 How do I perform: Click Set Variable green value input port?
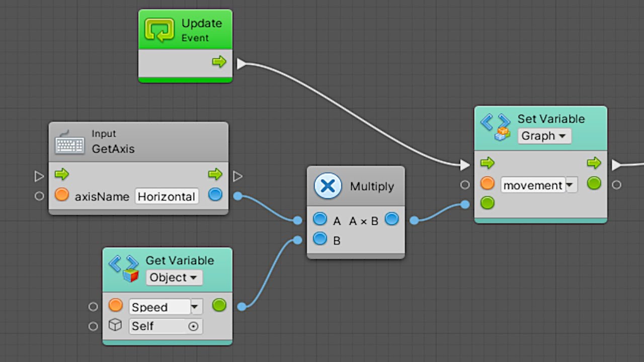tap(488, 203)
